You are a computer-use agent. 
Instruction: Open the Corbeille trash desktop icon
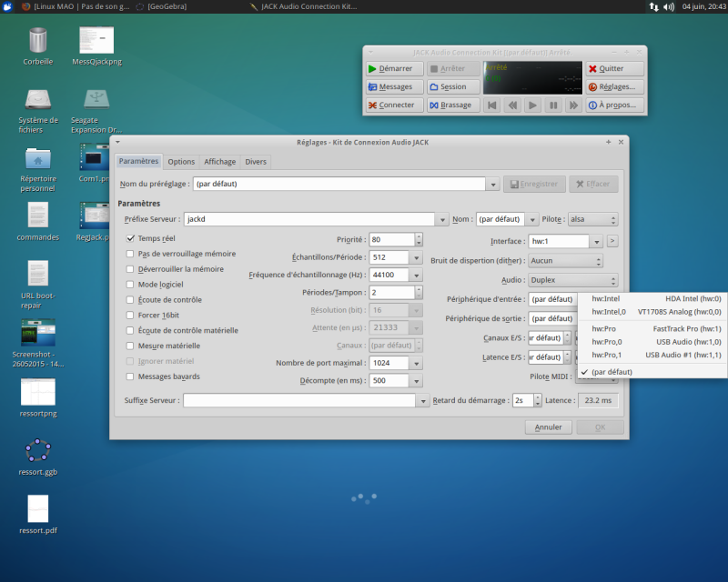pyautogui.click(x=38, y=42)
